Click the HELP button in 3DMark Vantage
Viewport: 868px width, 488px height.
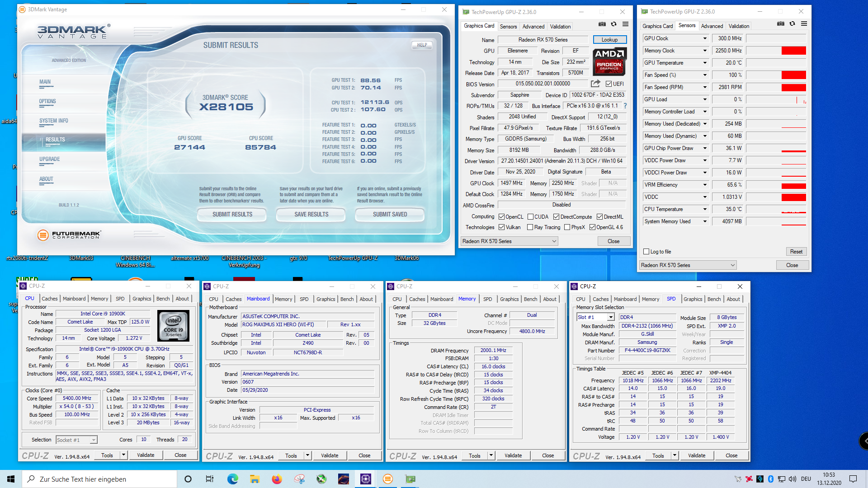[x=422, y=45]
